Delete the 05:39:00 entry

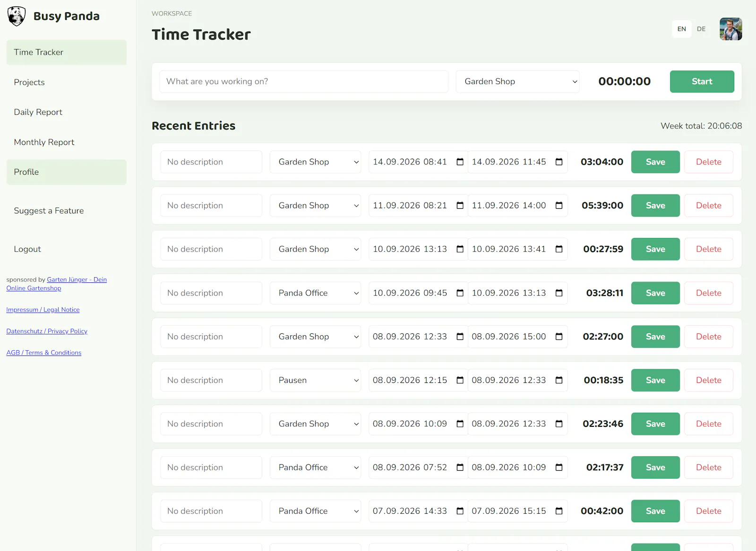[708, 205]
